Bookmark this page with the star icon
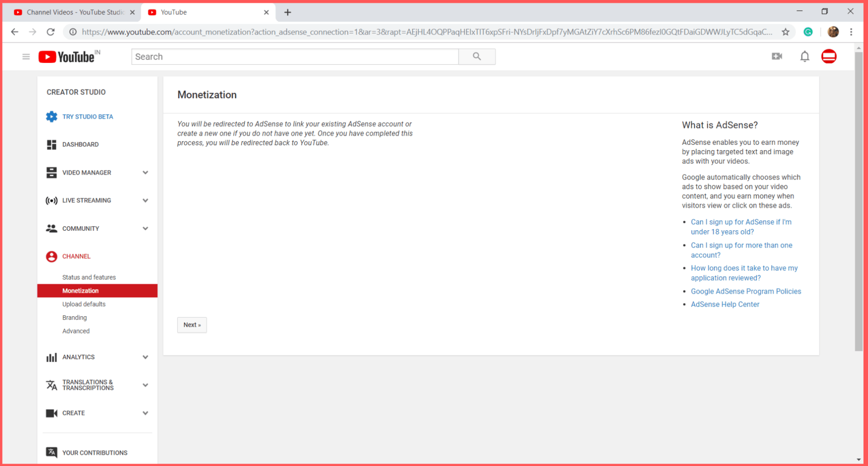Image resolution: width=868 pixels, height=466 pixels. [x=785, y=32]
